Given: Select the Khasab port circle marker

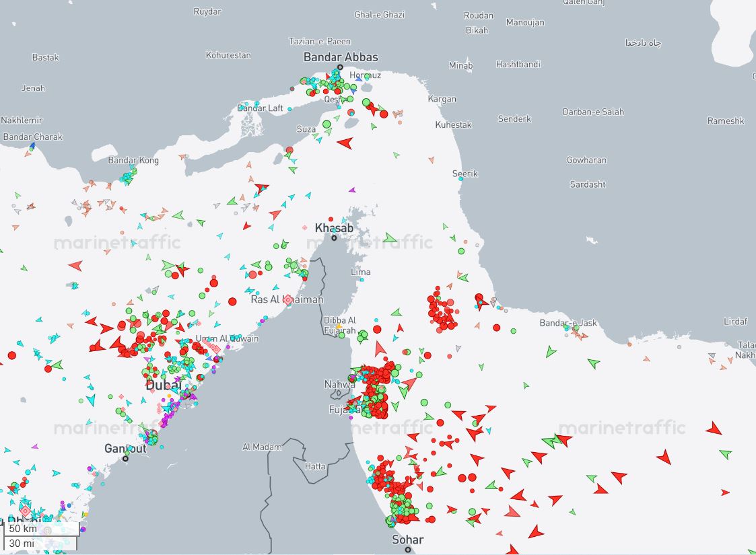Looking at the screenshot, I should click(334, 237).
